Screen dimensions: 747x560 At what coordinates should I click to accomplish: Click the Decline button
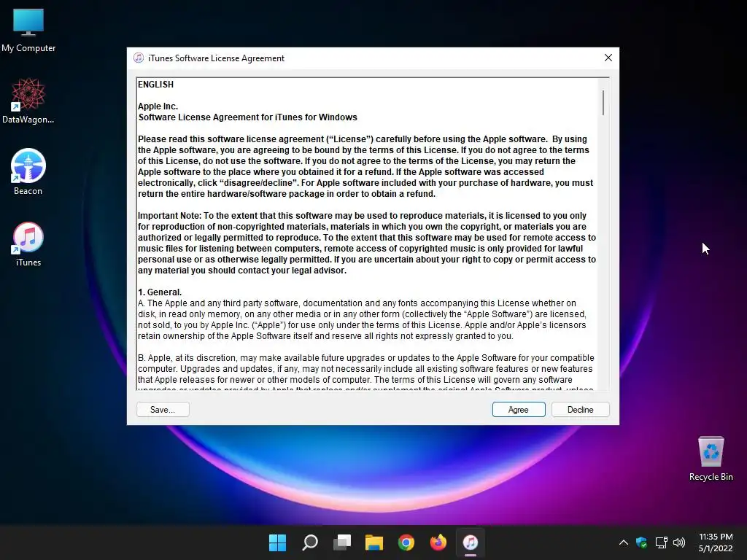(x=580, y=410)
